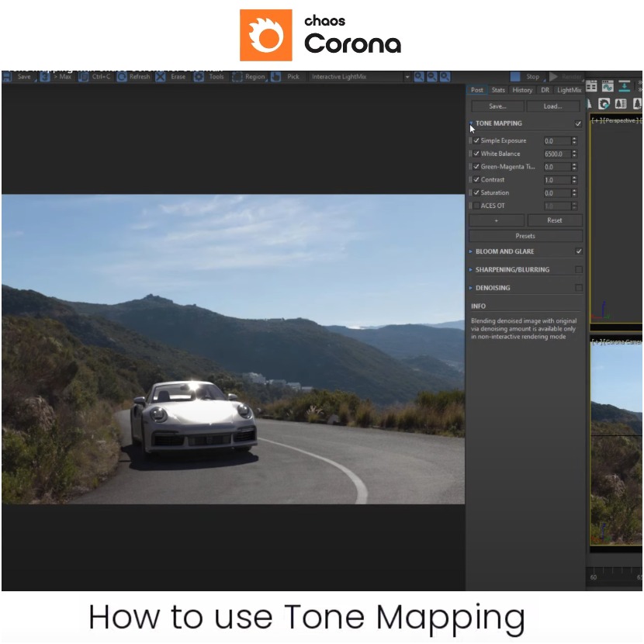Screen dimensions: 644x644
Task: Click the White Balance 6500.0 field
Action: [557, 154]
